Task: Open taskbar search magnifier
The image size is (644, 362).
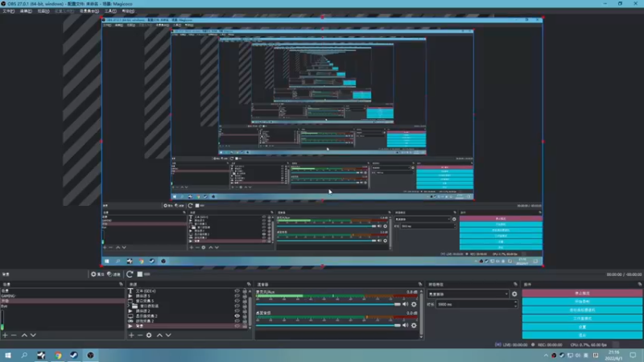Action: [x=24, y=355]
